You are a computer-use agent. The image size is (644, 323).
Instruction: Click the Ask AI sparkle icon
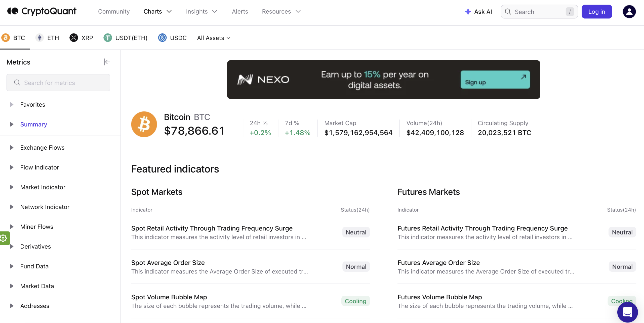pos(468,12)
